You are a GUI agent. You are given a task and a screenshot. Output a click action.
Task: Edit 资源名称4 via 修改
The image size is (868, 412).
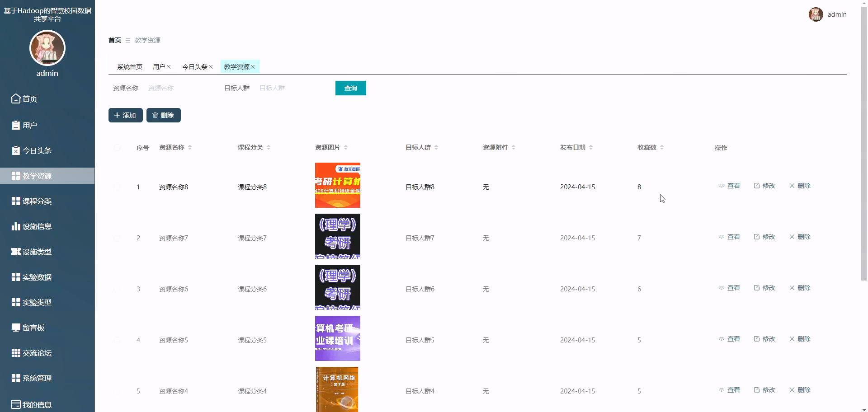[x=764, y=390]
